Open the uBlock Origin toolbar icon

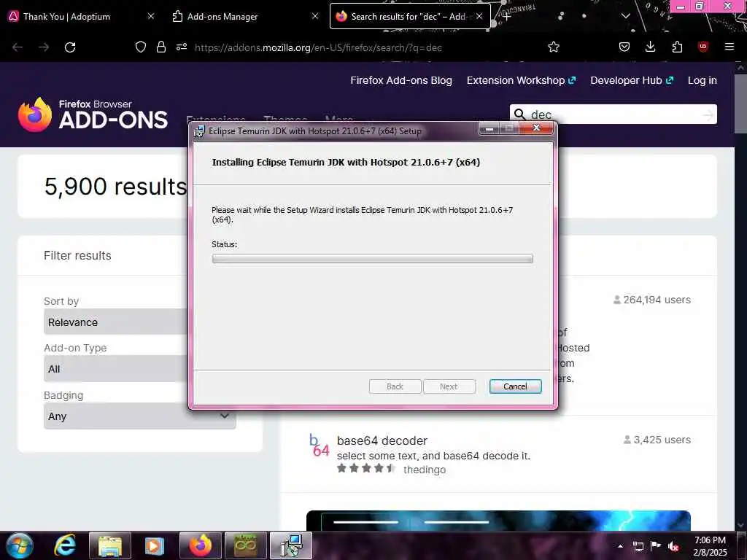[x=703, y=47]
